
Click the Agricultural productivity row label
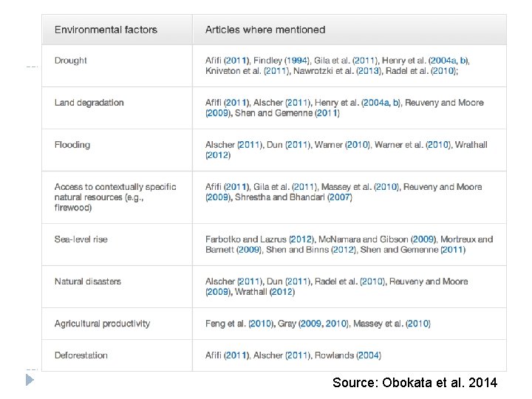pos(102,324)
